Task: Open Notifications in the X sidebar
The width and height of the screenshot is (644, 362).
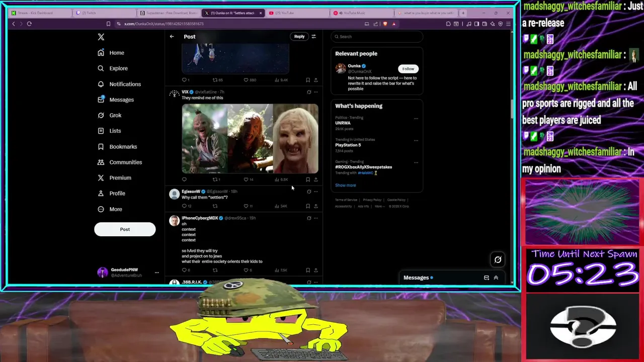Action: coord(119,84)
